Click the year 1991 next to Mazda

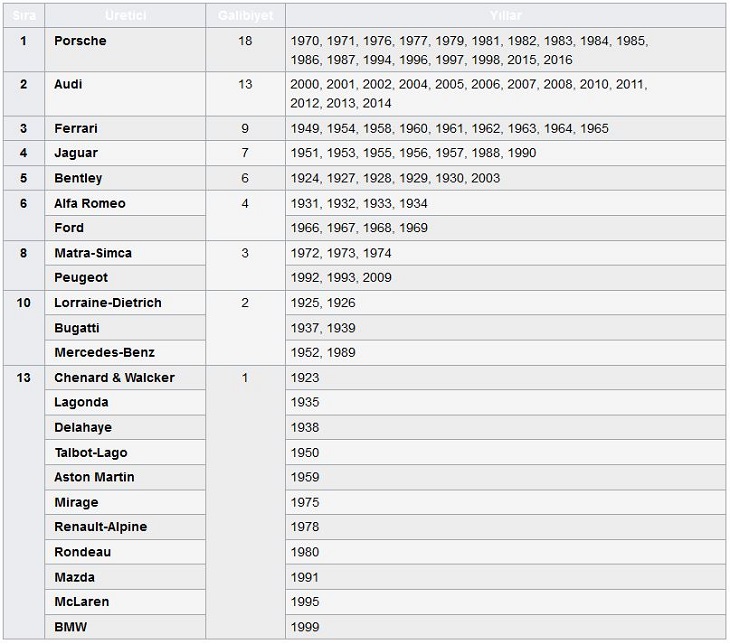point(305,577)
